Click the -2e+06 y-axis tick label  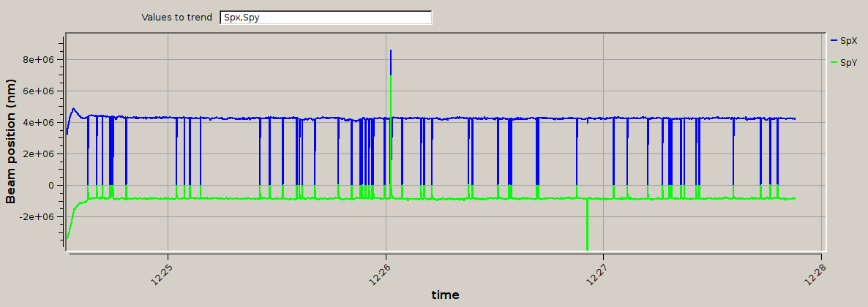(37, 216)
